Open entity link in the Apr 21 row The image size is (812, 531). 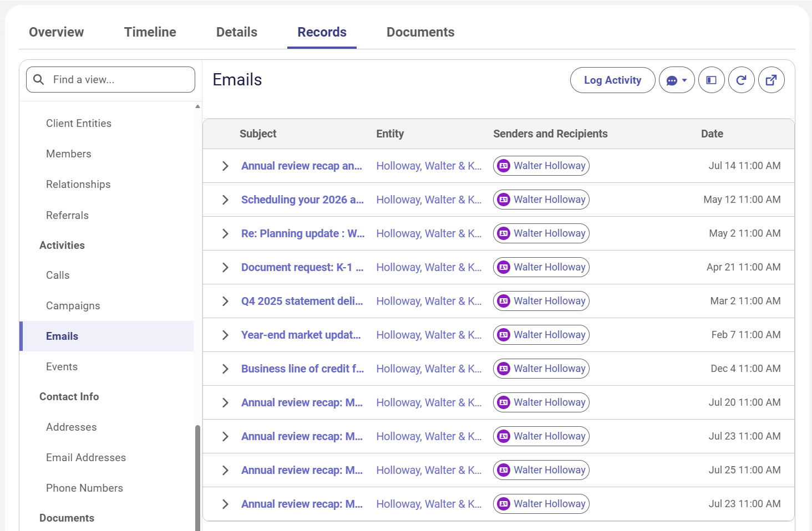[429, 267]
